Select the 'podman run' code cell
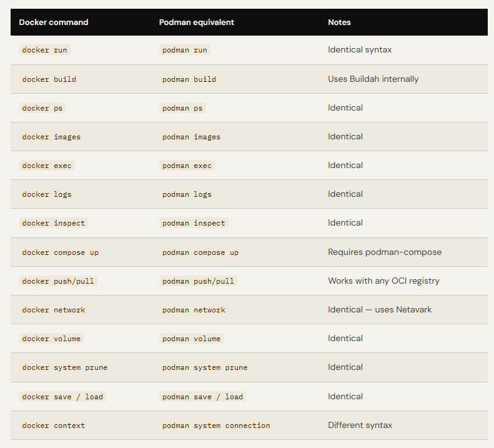 [x=185, y=50]
